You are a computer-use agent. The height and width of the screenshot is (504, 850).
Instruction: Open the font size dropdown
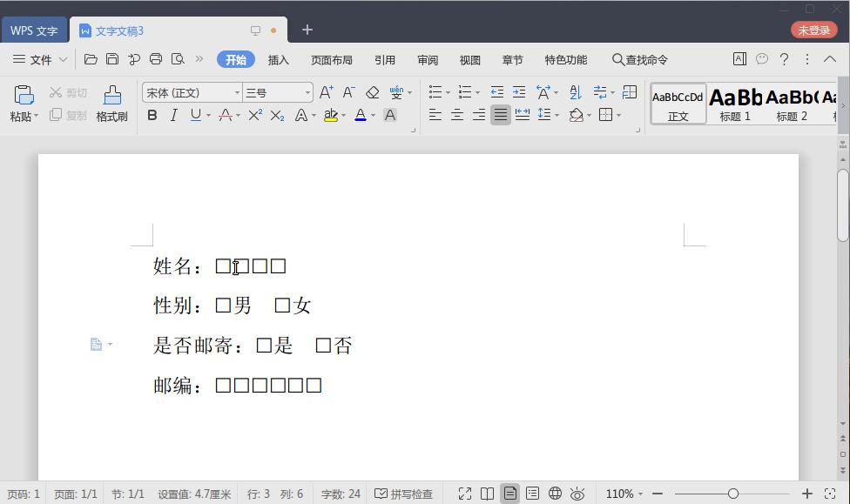tap(307, 92)
